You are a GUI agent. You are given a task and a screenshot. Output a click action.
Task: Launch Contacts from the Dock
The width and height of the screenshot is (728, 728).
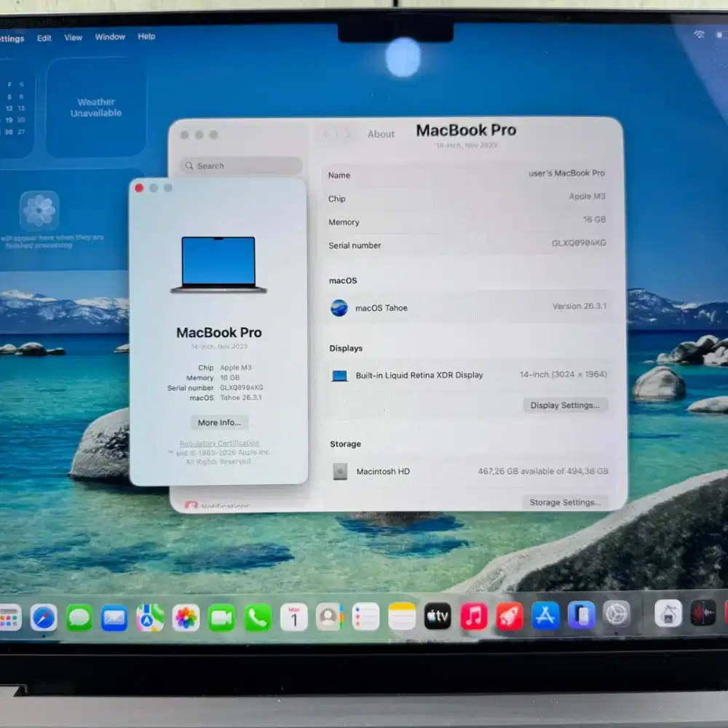coord(330,617)
